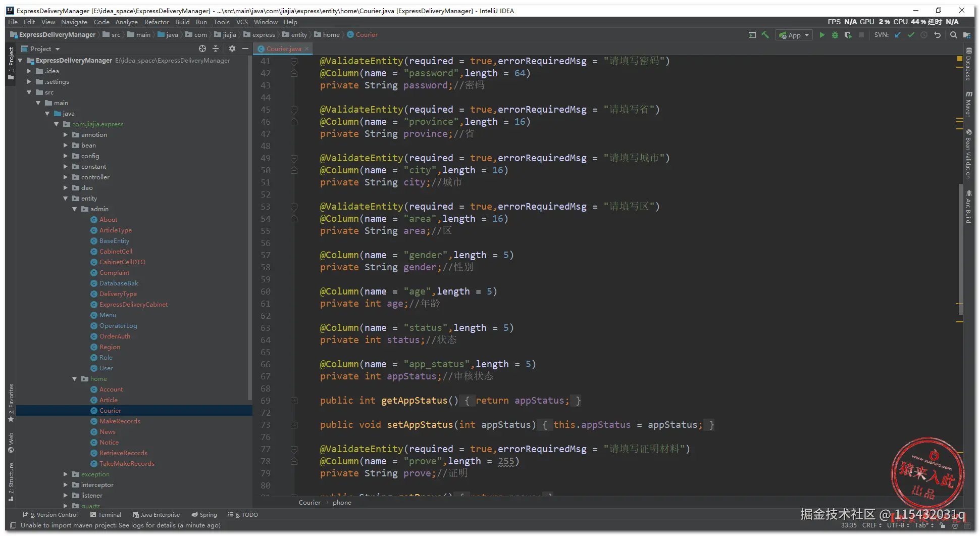Collapse the admin folder in tree
980x536 pixels.
tap(75, 209)
